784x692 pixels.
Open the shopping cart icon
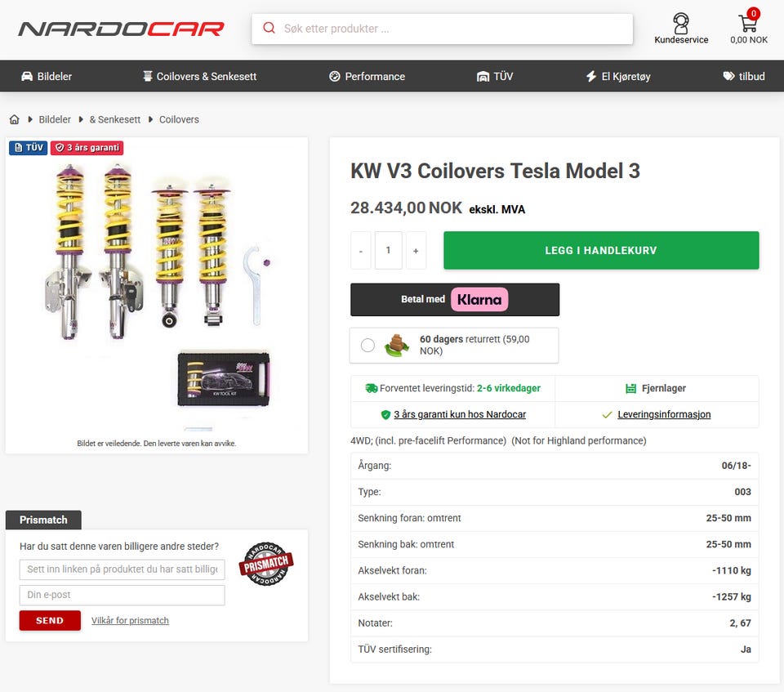click(748, 21)
